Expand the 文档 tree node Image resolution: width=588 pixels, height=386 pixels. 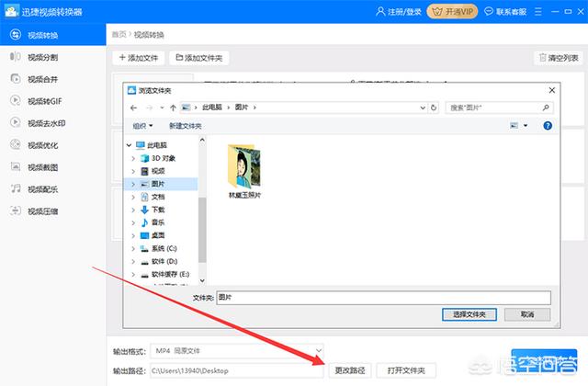[133, 197]
